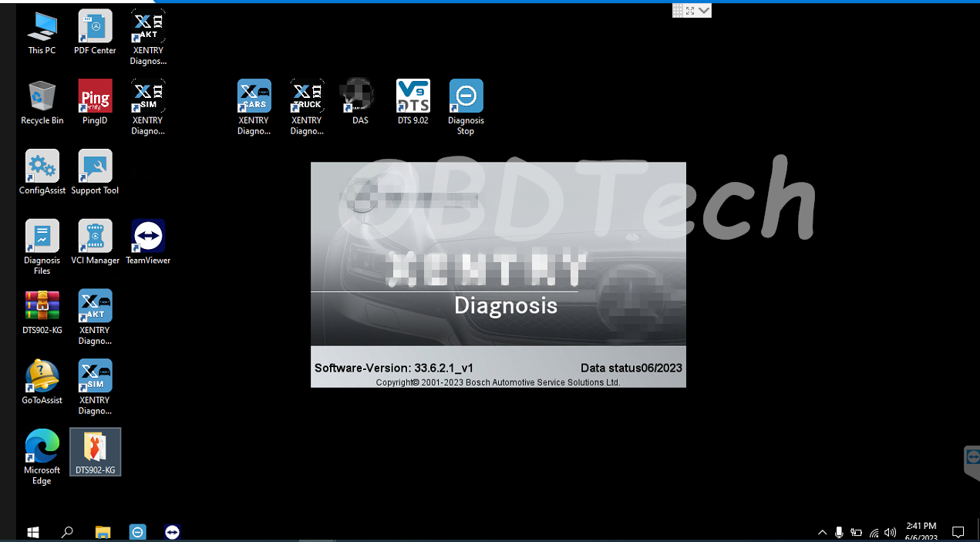Select the black XENTRY SIM shortcut
Image resolution: width=980 pixels, height=542 pixels.
[x=148, y=108]
